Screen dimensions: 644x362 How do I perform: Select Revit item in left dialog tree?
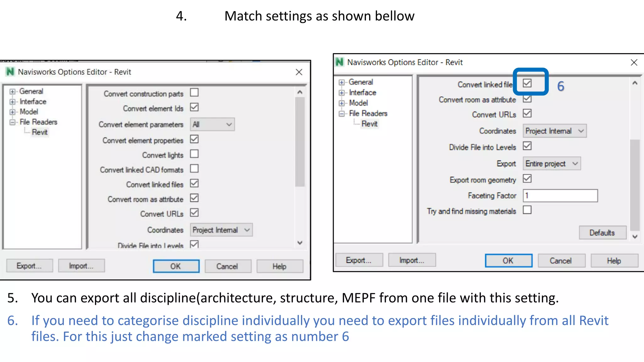click(x=40, y=132)
